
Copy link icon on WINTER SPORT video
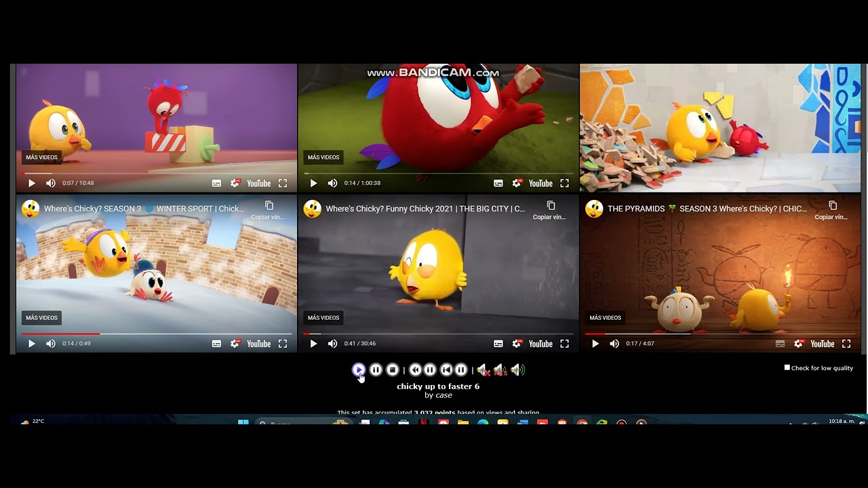pyautogui.click(x=269, y=205)
